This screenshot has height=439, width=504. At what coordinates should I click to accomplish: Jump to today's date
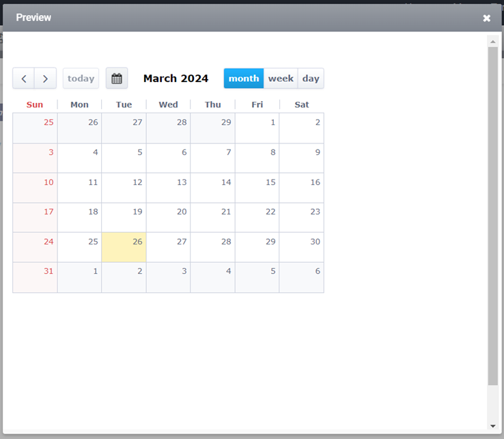coord(81,79)
